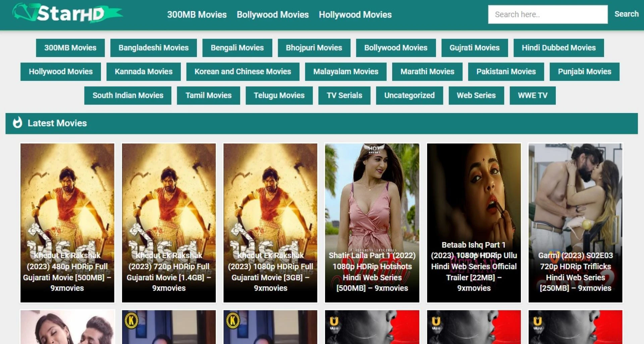The width and height of the screenshot is (644, 344).
Task: Open Khedut Ek Rakshak 480p [500MB] poster
Action: tap(67, 223)
